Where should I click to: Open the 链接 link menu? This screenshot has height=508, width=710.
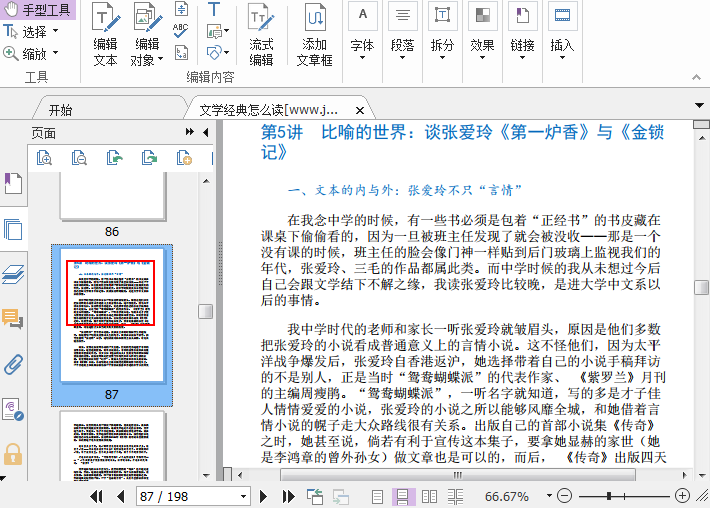coord(522,32)
